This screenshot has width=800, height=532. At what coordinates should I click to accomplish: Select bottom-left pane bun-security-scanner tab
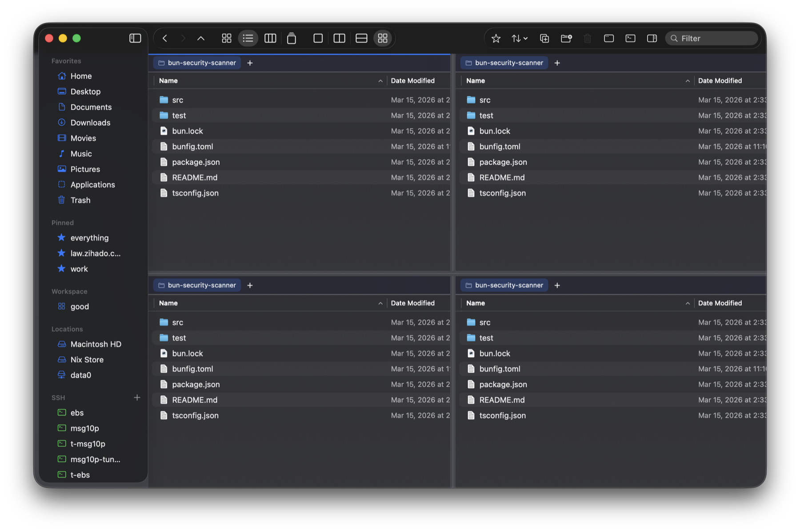[197, 285]
